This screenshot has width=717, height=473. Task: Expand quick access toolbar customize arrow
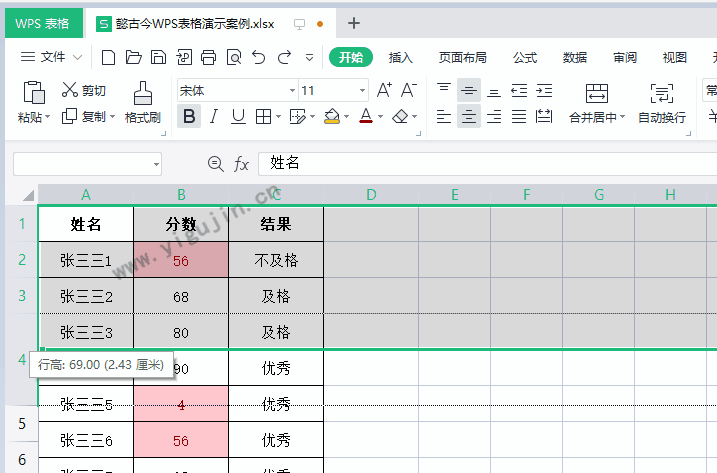click(310, 58)
